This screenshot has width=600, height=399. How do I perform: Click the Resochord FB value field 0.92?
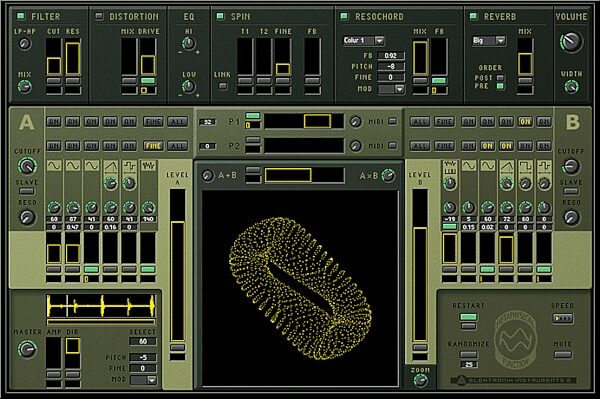click(391, 55)
